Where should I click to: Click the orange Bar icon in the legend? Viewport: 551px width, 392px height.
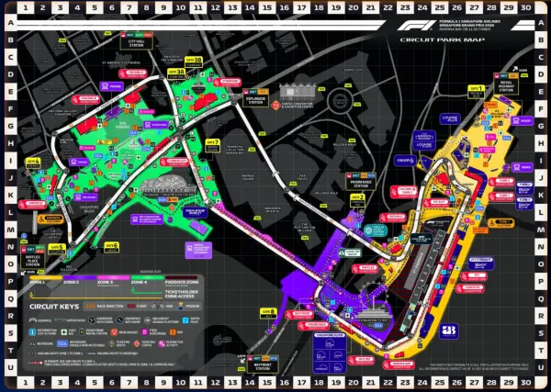click(x=173, y=332)
